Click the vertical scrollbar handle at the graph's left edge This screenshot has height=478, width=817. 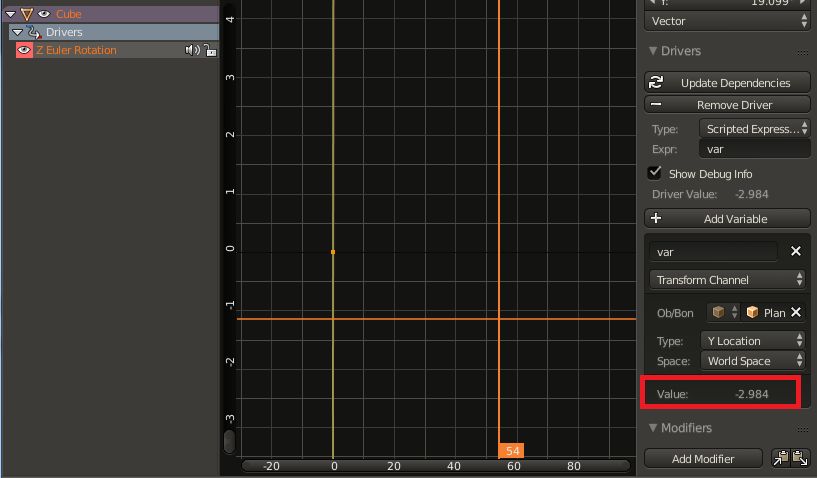tap(230, 441)
